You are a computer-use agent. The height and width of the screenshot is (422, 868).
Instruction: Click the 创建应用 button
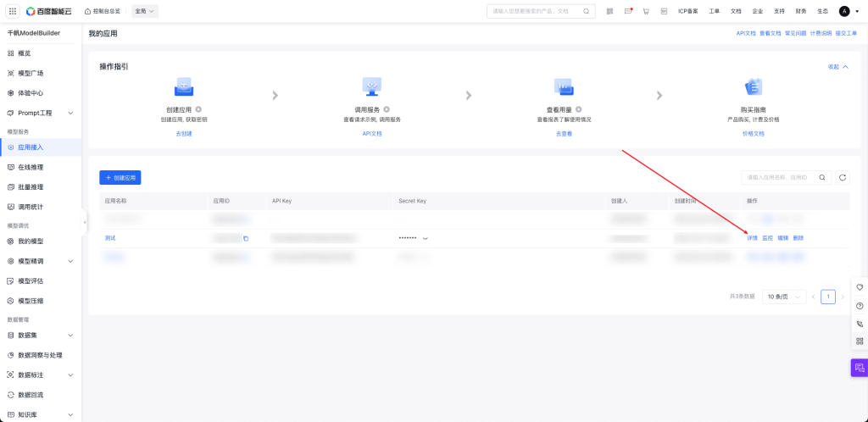(120, 177)
